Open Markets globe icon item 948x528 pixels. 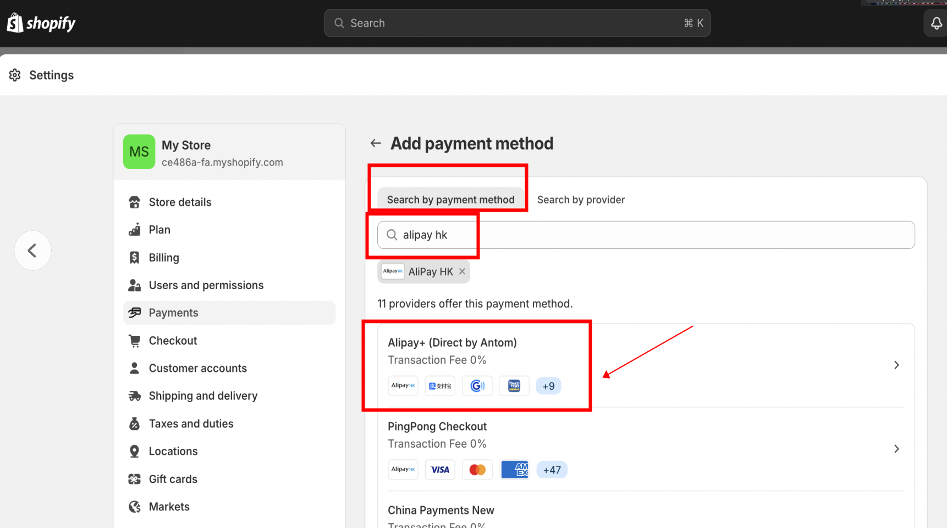coord(135,507)
